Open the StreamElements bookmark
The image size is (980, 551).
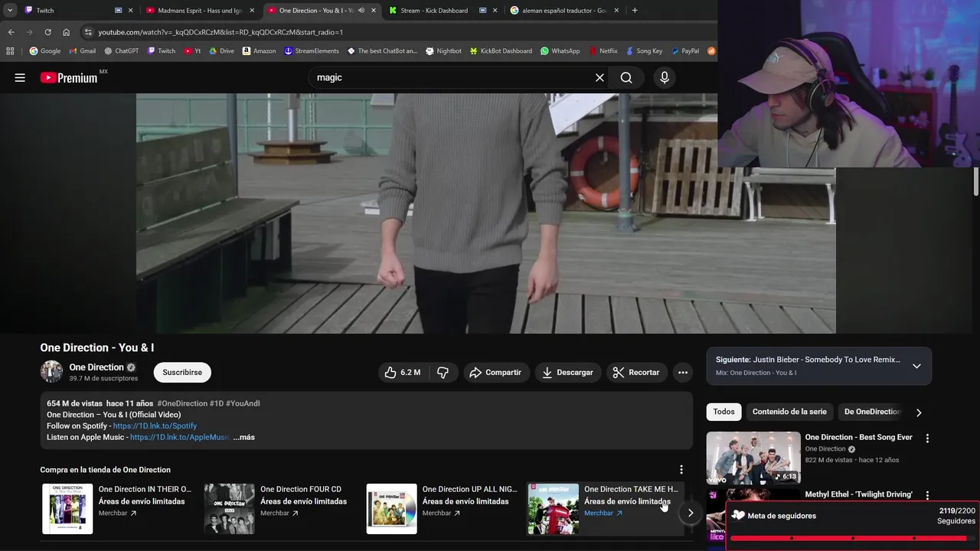[311, 51]
